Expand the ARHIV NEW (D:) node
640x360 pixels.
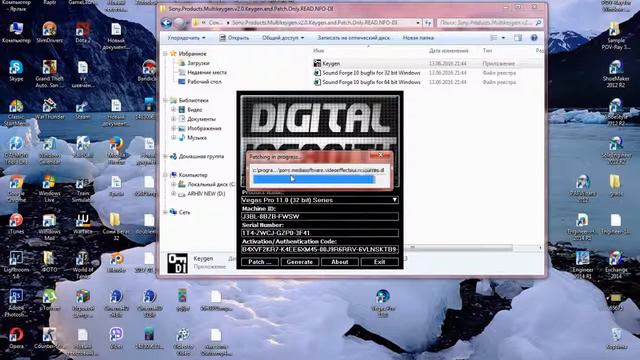coord(173,194)
